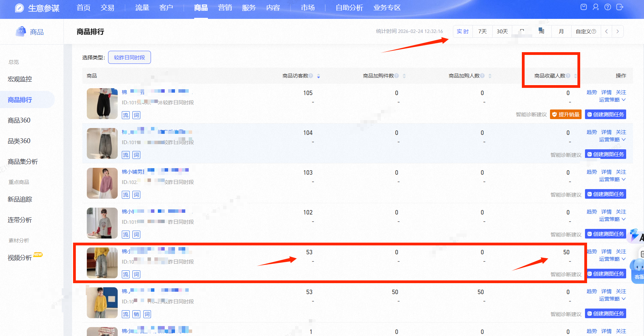The height and width of the screenshot is (336, 644).
Task: Click 销 tag icon in the yellow sweater row
Action: [x=137, y=314]
